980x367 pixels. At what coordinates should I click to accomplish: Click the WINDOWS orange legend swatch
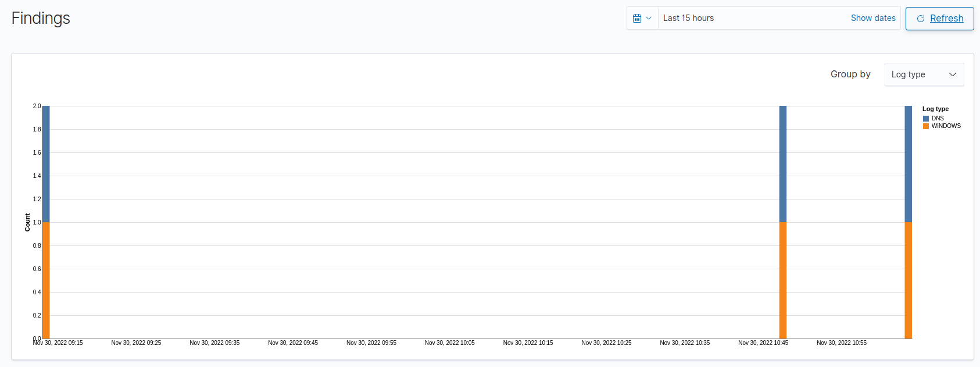926,126
